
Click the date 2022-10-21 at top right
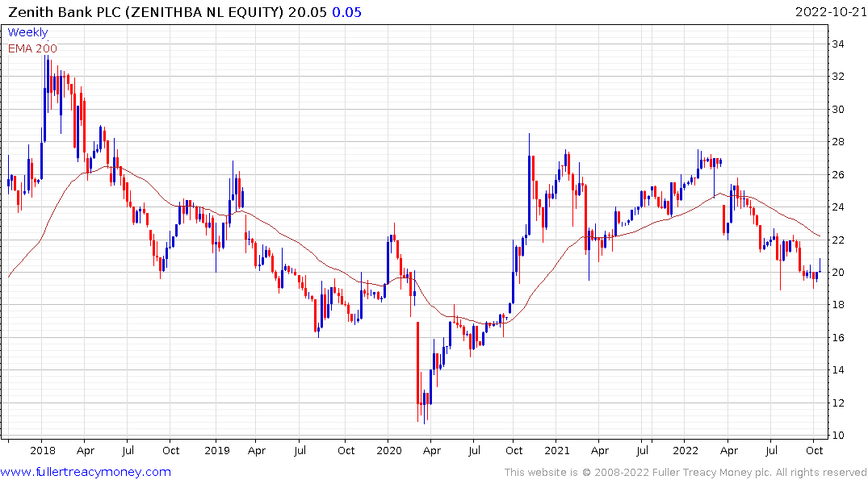831,12
